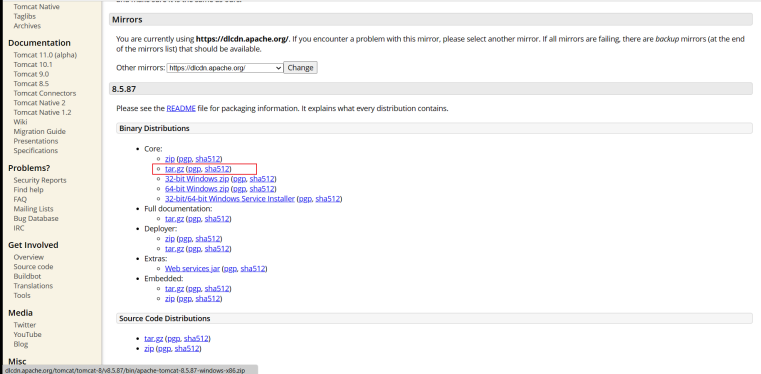Open Tools link
761x374 pixels.
click(22, 295)
